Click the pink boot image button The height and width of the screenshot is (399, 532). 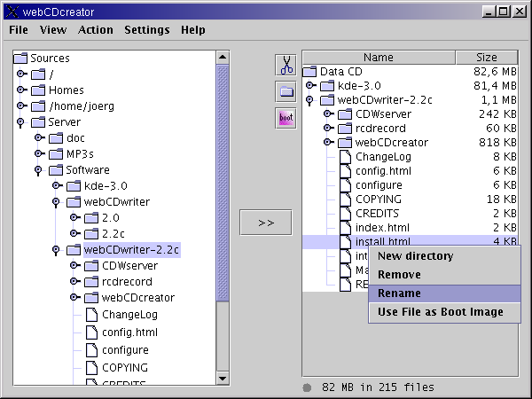point(286,118)
